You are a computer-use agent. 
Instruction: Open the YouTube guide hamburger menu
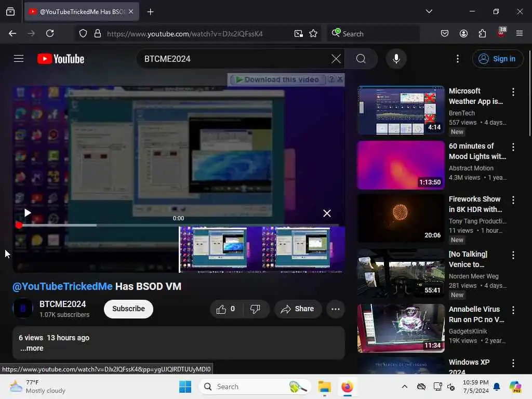pyautogui.click(x=19, y=59)
